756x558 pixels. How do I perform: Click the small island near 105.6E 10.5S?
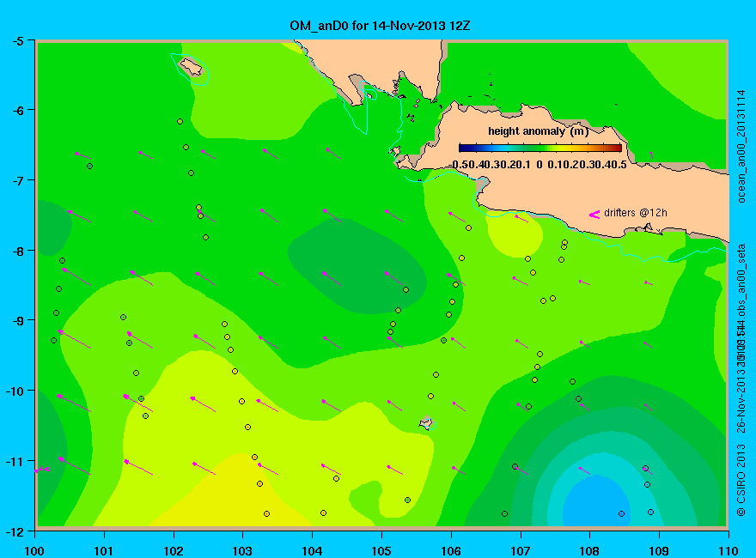(x=426, y=422)
